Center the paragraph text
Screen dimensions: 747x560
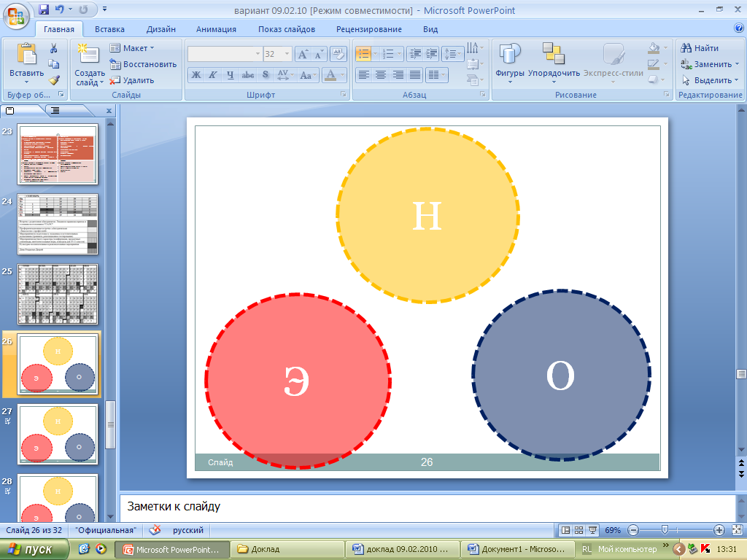coord(381,75)
